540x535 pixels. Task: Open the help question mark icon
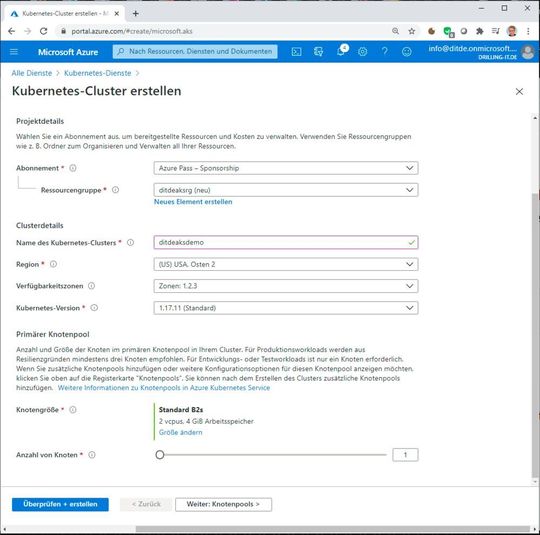point(384,52)
